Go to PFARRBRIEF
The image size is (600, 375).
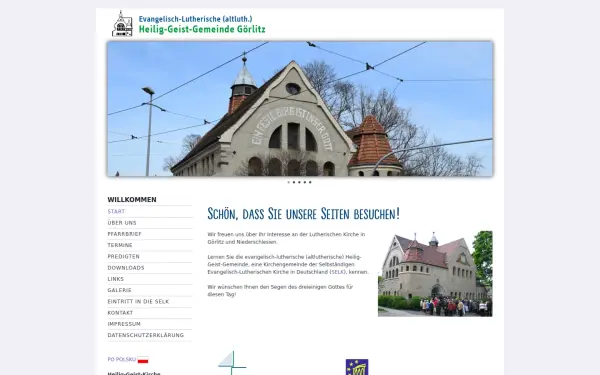tap(124, 234)
